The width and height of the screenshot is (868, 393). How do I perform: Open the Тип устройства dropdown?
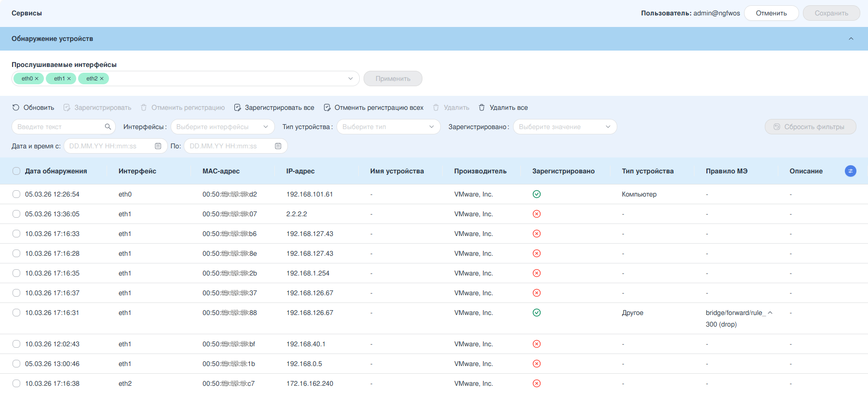click(389, 127)
